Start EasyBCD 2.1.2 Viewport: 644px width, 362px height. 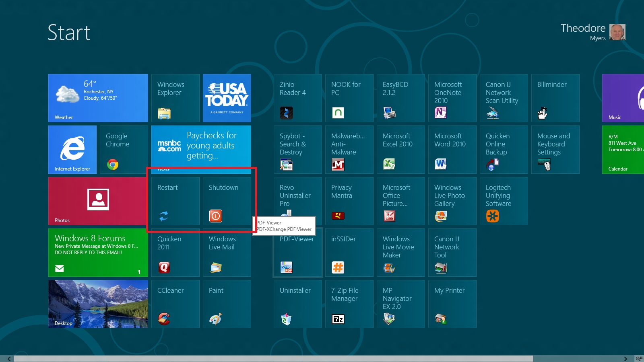coord(400,98)
